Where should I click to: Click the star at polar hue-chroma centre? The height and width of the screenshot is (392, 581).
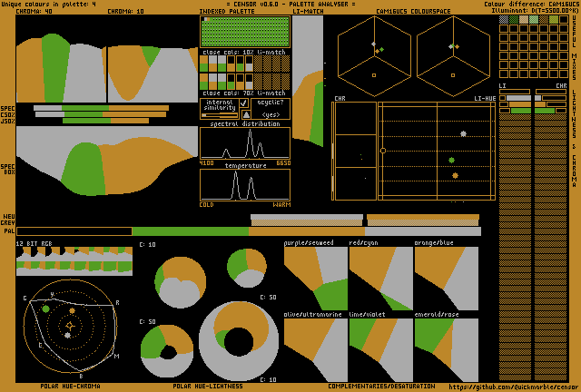(70, 325)
